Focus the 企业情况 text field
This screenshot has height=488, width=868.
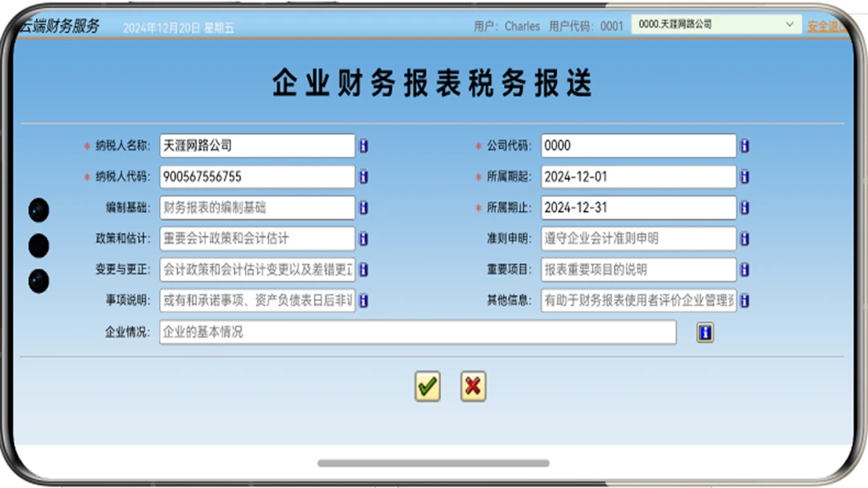pyautogui.click(x=418, y=332)
